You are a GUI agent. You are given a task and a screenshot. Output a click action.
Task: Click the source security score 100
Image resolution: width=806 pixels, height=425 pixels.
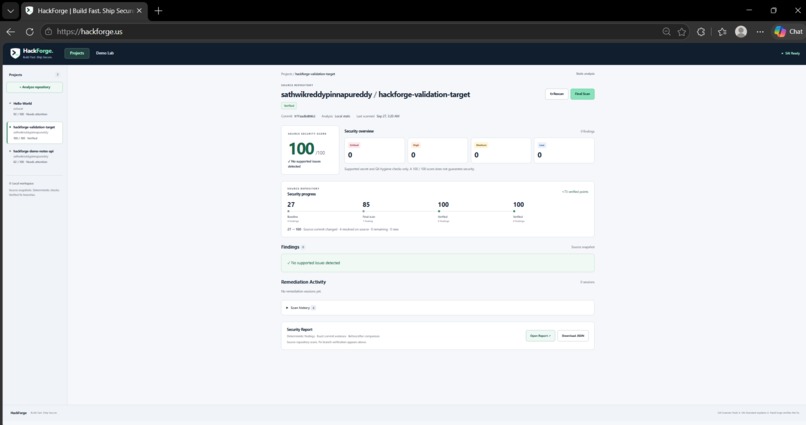301,149
